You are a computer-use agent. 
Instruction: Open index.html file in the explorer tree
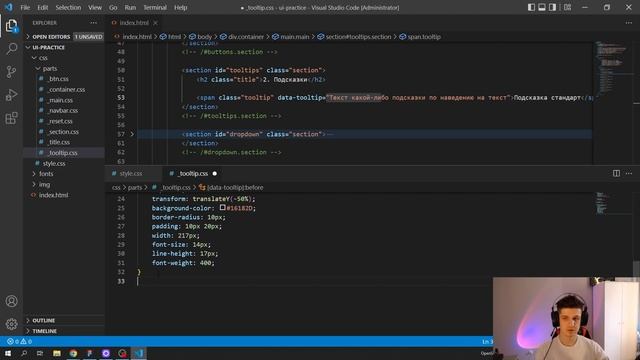53,195
